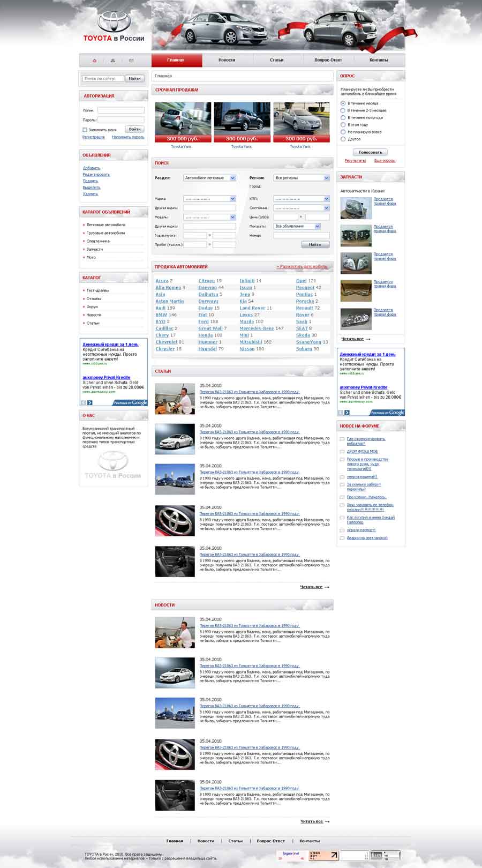
Task: Open the 'КПП' dropdown in search
Action: pyautogui.click(x=302, y=199)
